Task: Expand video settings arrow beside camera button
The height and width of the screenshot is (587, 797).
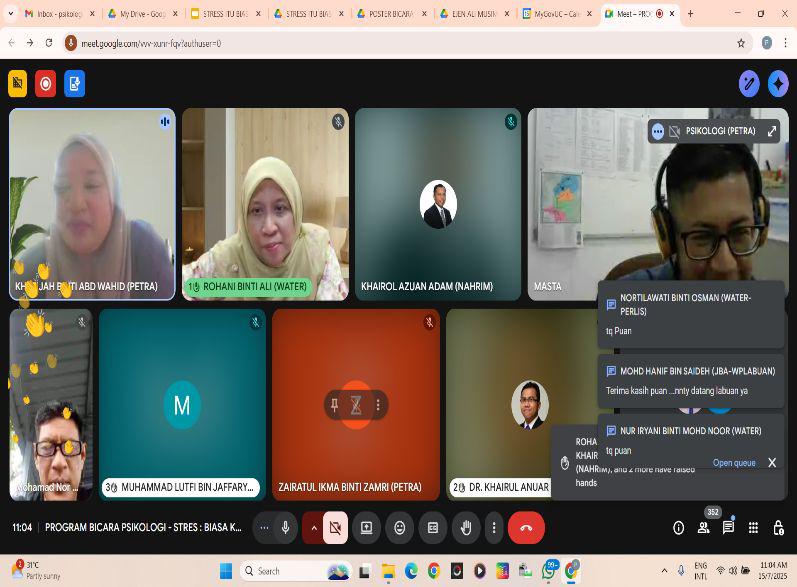Action: pos(313,527)
